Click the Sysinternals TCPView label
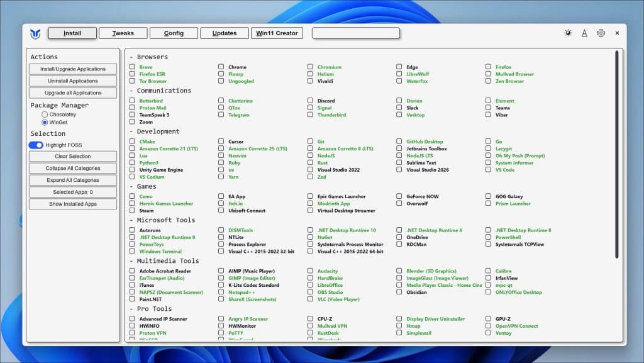Image resolution: width=644 pixels, height=363 pixels. point(519,244)
